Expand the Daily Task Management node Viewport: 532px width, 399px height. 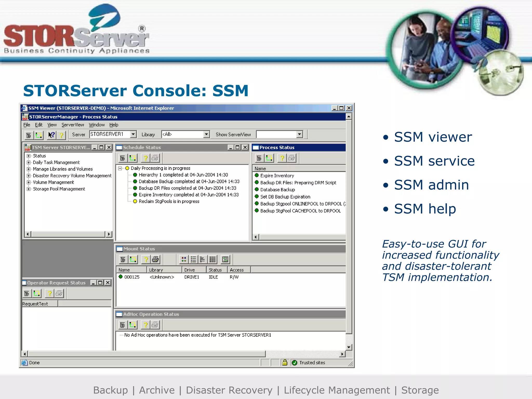29,162
